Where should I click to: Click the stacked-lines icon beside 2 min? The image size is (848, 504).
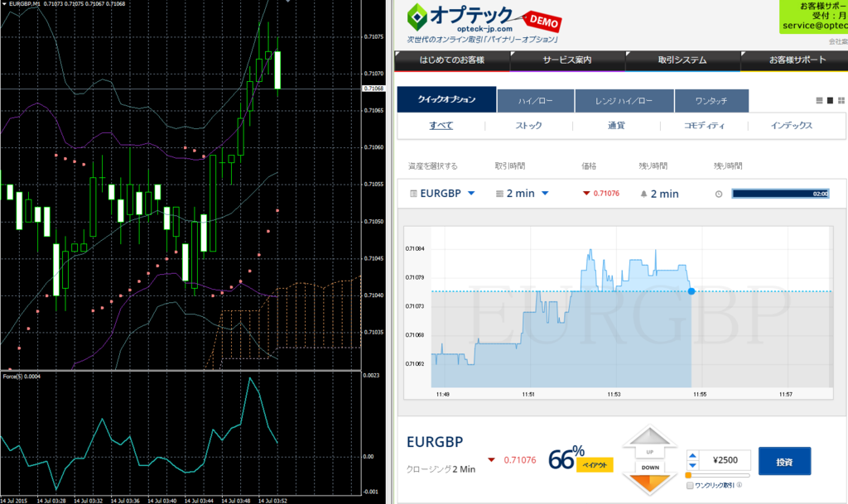(499, 194)
